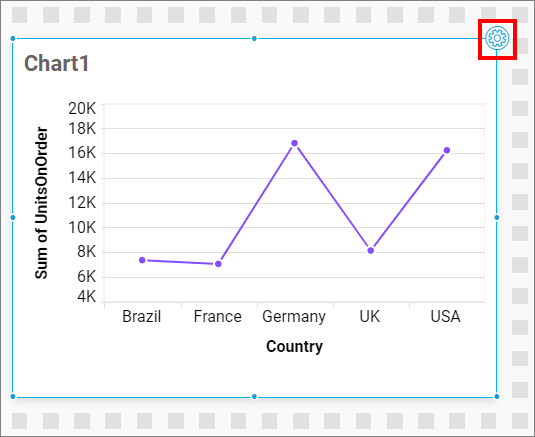The width and height of the screenshot is (535, 437).
Task: Click the Sum of UnitsOnOrder axis title
Action: tap(41, 203)
